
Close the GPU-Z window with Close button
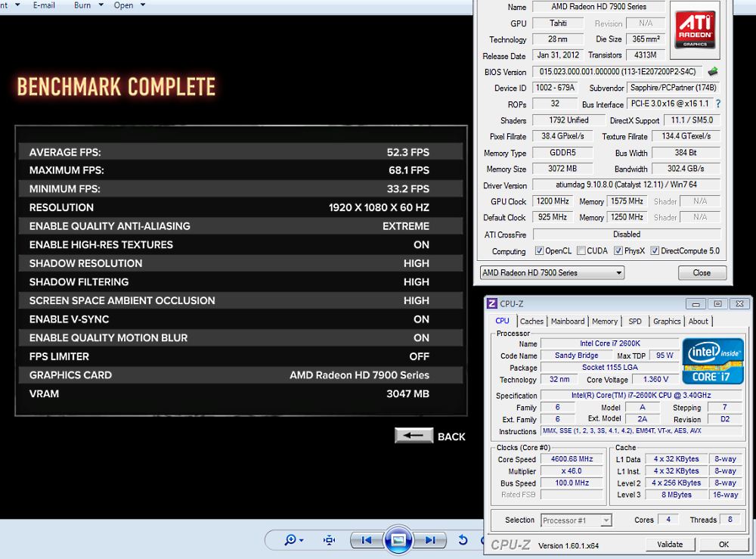click(702, 272)
